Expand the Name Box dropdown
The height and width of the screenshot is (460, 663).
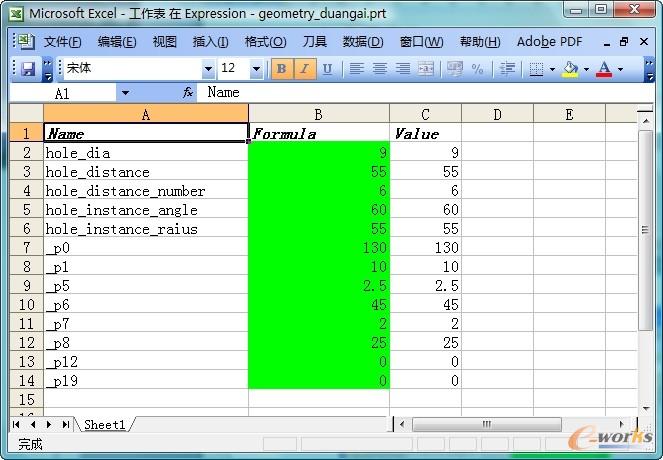coord(125,92)
